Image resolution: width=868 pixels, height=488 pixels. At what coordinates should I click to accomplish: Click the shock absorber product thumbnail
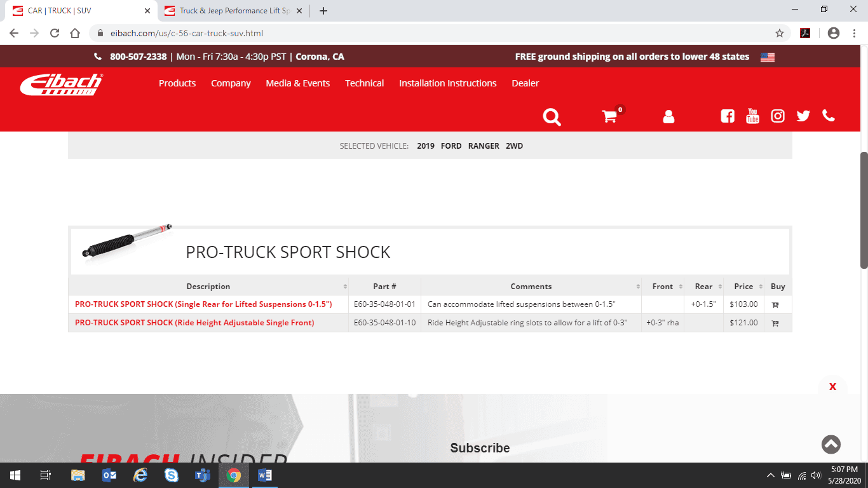click(x=127, y=241)
